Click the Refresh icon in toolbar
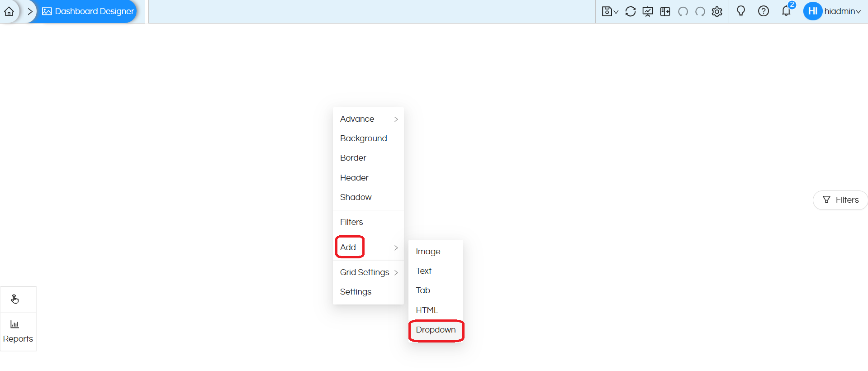Viewport: 868px width, 371px height. 631,11
